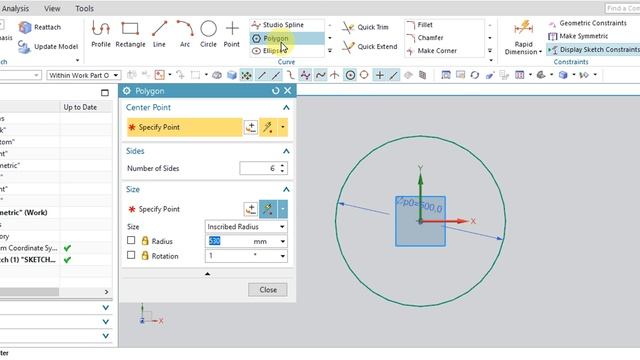The height and width of the screenshot is (360, 640).
Task: Click the Up to Date column header
Action: coord(80,107)
